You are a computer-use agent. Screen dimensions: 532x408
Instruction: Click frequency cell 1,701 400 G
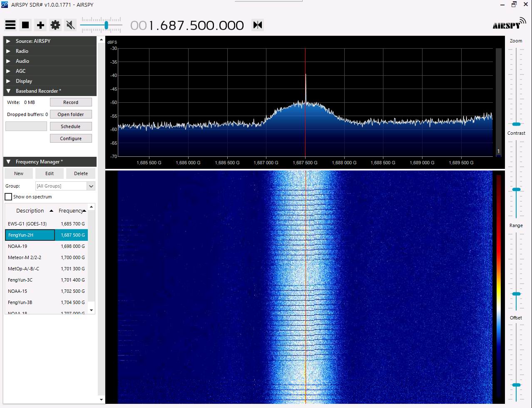pos(72,280)
